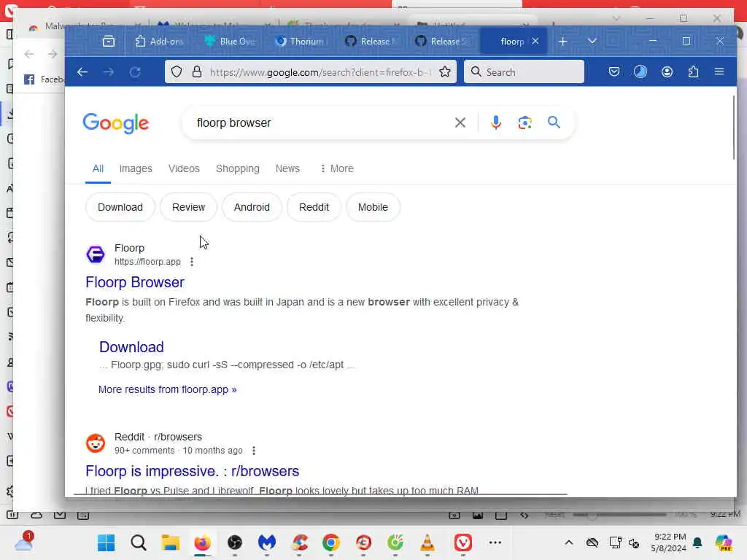Switch to Videos results
Image resolution: width=747 pixels, height=560 pixels.
click(184, 168)
